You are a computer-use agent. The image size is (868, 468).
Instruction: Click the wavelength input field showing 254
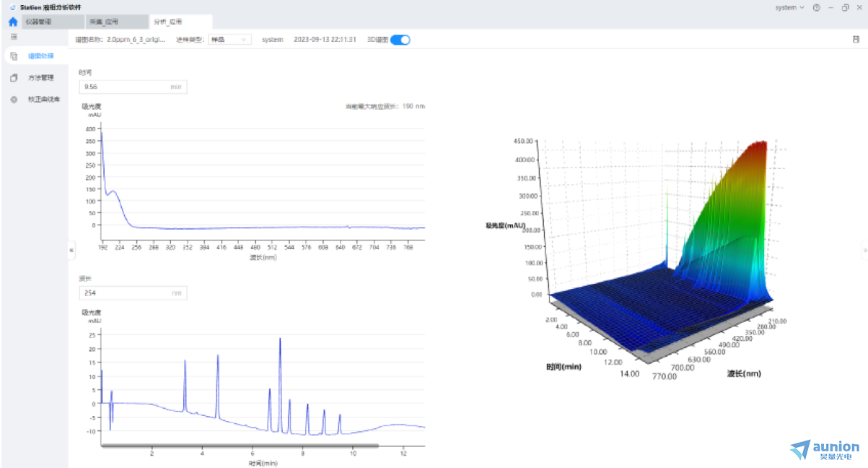123,293
